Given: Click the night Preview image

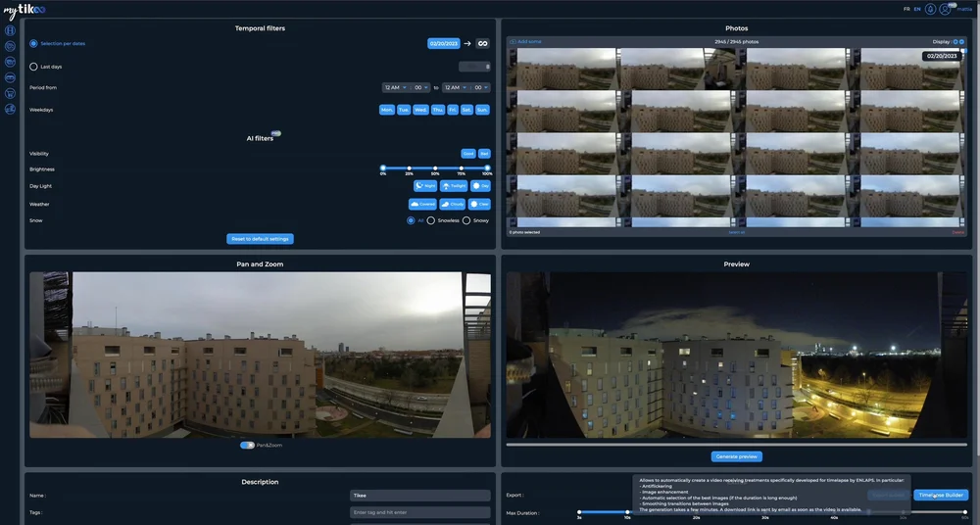Looking at the screenshot, I should click(x=736, y=355).
